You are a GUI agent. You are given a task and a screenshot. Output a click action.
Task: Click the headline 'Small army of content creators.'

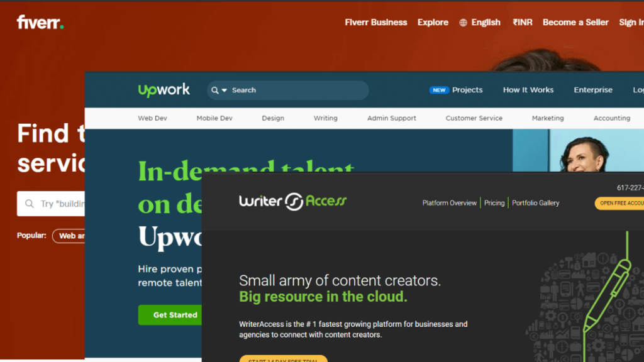point(340,281)
